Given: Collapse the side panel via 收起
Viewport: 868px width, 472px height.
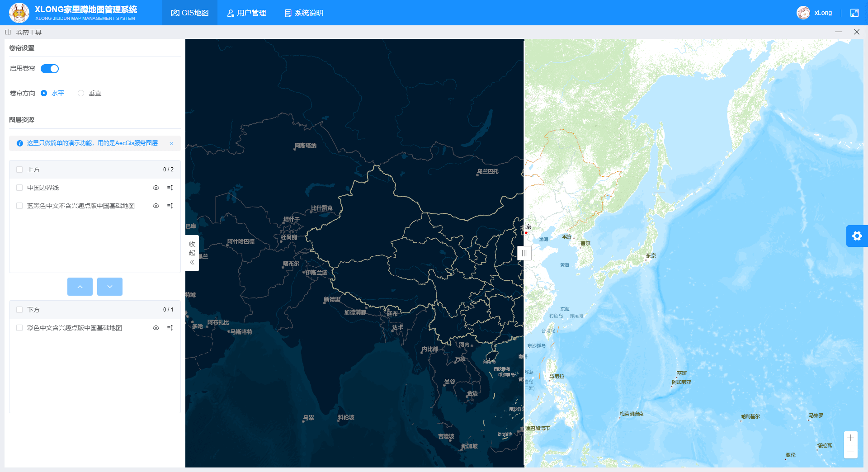Looking at the screenshot, I should [x=192, y=253].
